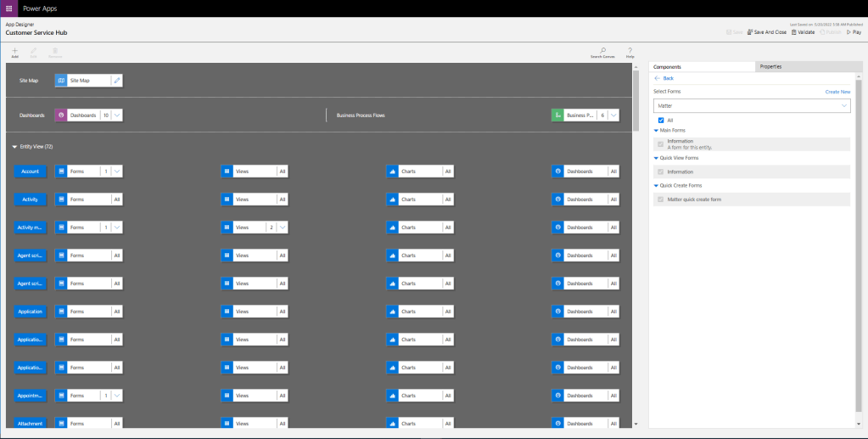This screenshot has height=439, width=868.
Task: Select the Account entity Forms tile icon
Action: [61, 172]
